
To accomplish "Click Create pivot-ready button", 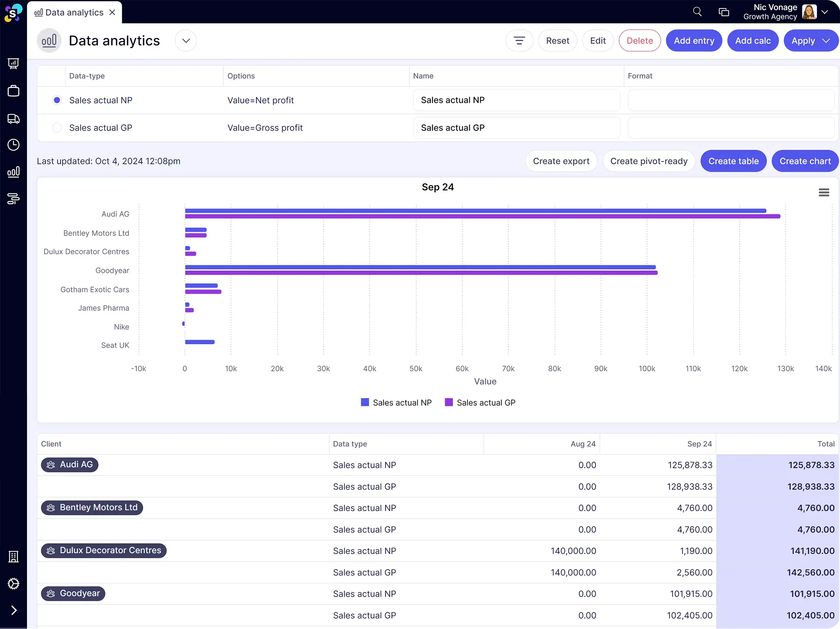I will click(649, 161).
